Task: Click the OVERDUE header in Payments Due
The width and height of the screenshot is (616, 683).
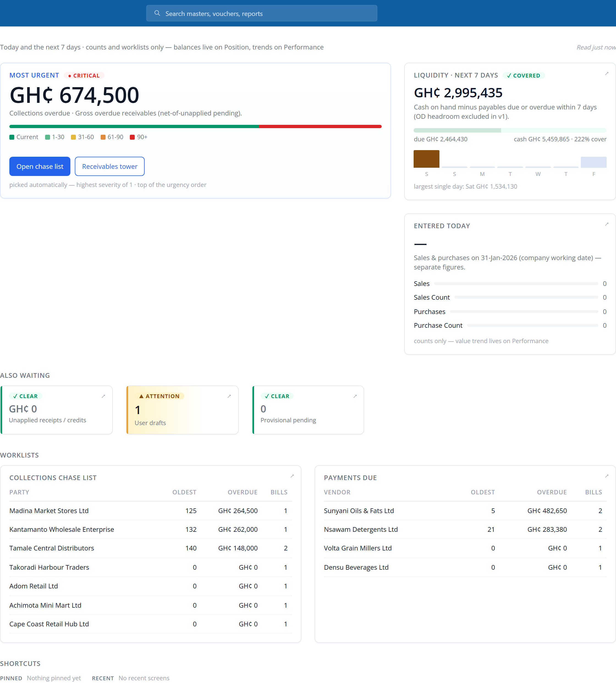Action: (552, 492)
